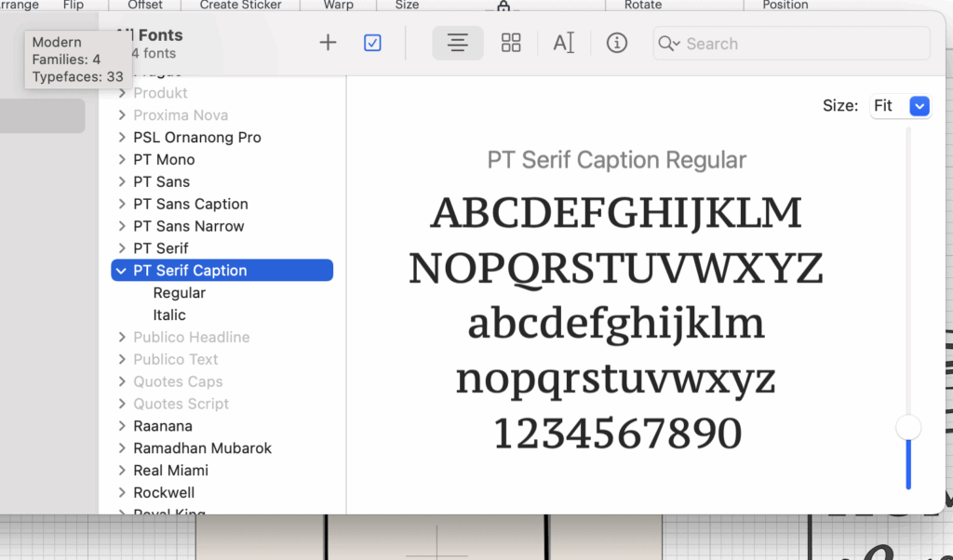The width and height of the screenshot is (953, 560).
Task: Click the vertical font size slider knob
Action: click(907, 428)
